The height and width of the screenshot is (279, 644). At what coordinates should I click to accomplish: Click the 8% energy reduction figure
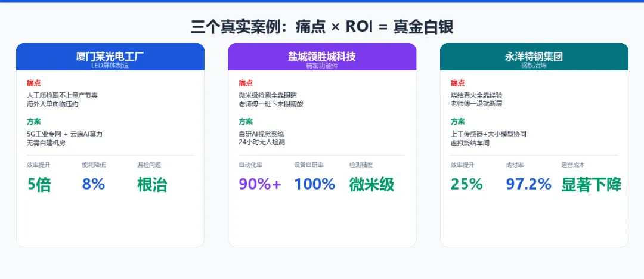(x=94, y=184)
